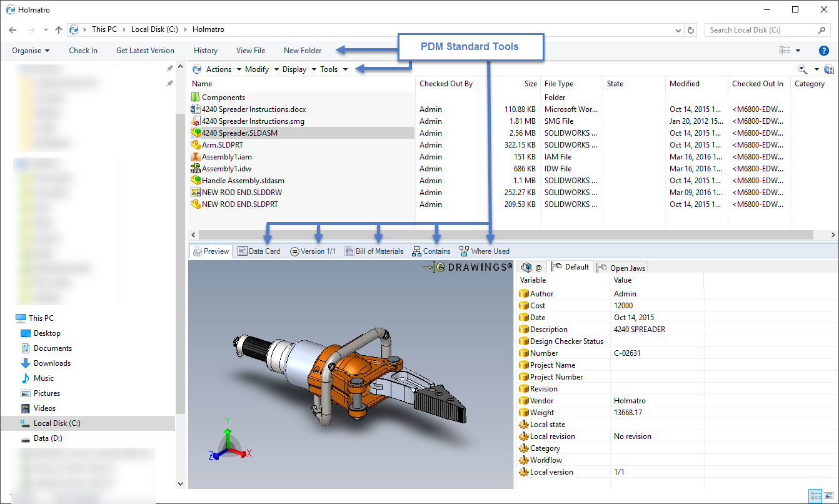Click the Holmatro window title icon
The width and height of the screenshot is (839, 504).
point(10,9)
